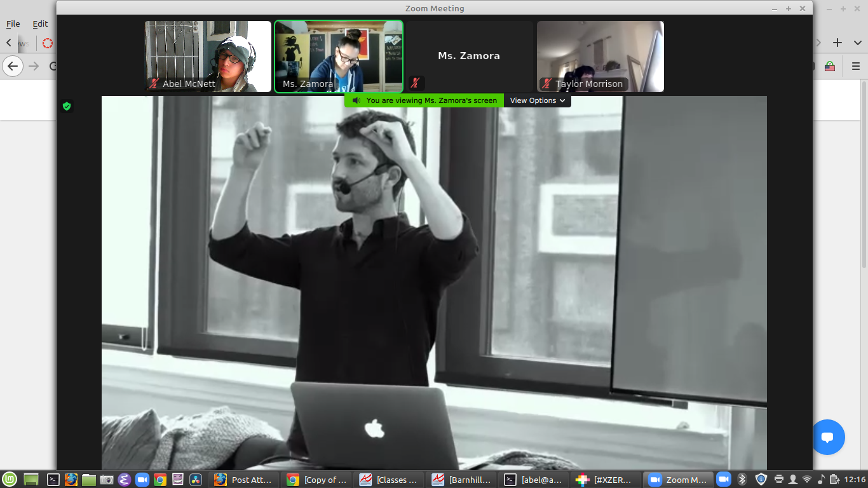This screenshot has height=488, width=868.
Task: Open the Firefox hamburger menu
Action: click(x=856, y=66)
